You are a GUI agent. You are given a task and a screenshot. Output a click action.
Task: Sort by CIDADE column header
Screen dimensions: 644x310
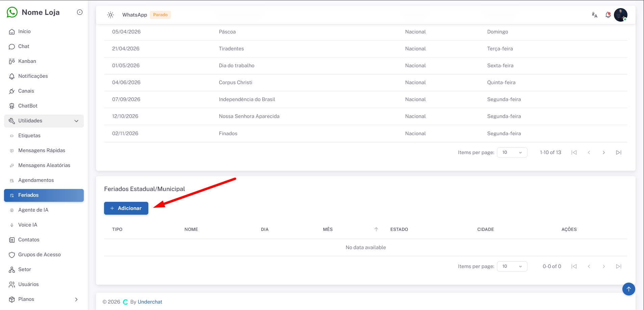tap(486, 229)
